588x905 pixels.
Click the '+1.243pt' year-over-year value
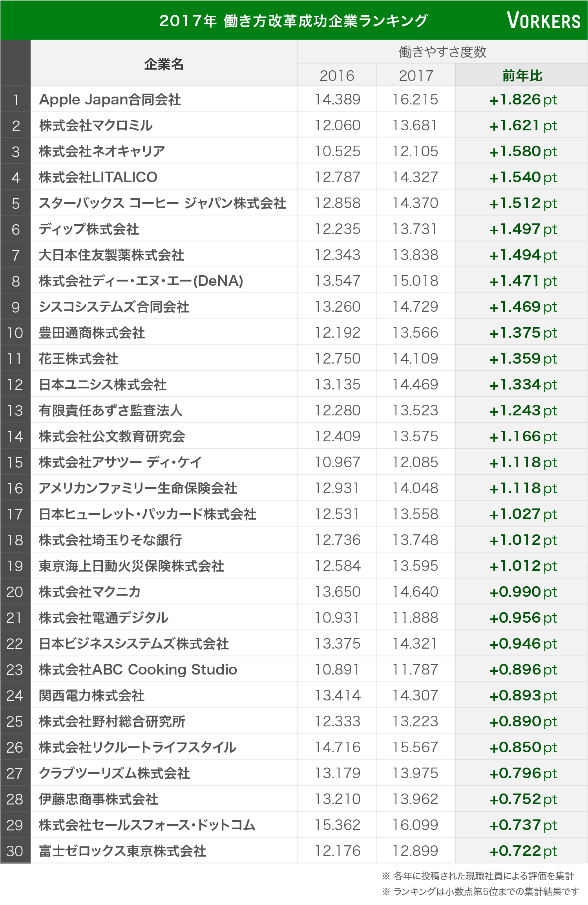pos(523,411)
